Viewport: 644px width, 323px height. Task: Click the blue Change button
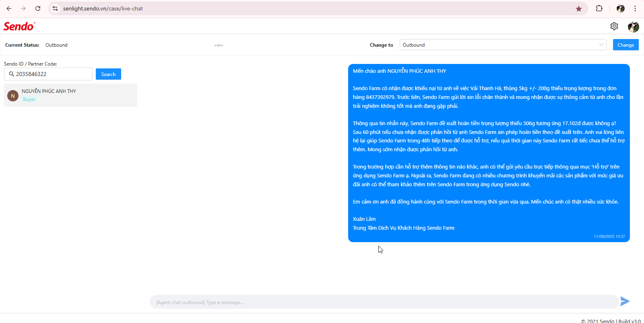point(625,45)
